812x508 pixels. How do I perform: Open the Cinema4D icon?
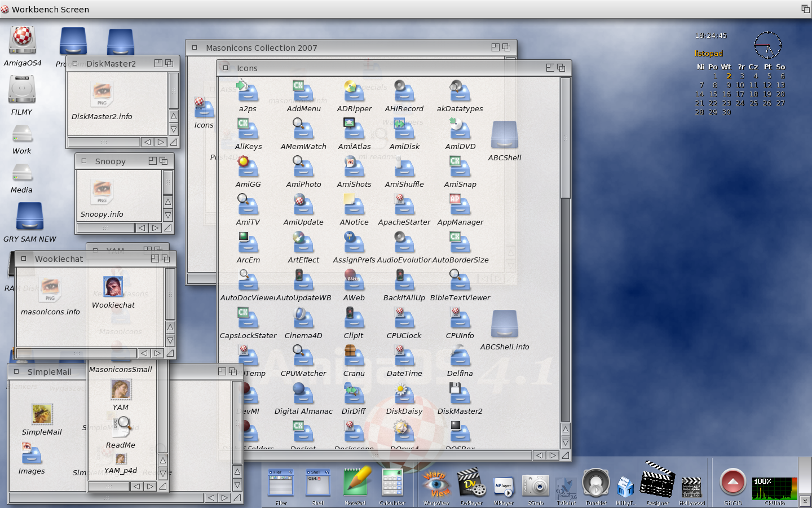pyautogui.click(x=303, y=318)
